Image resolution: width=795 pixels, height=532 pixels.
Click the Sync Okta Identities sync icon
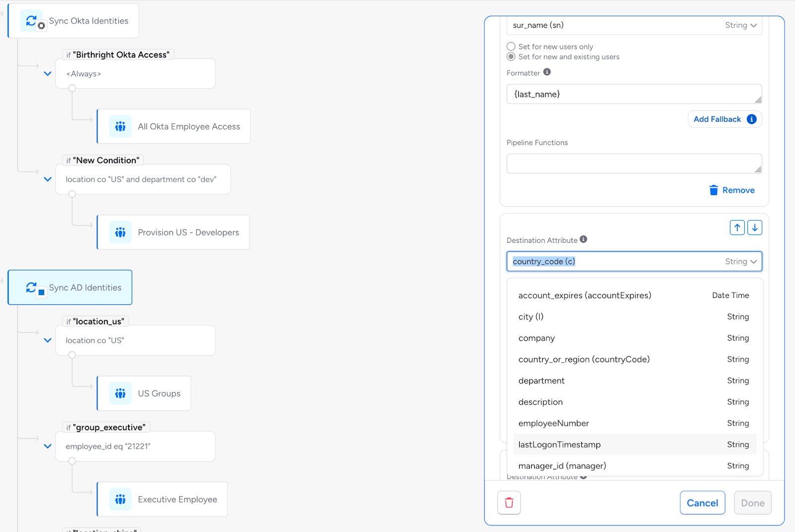coord(31,21)
